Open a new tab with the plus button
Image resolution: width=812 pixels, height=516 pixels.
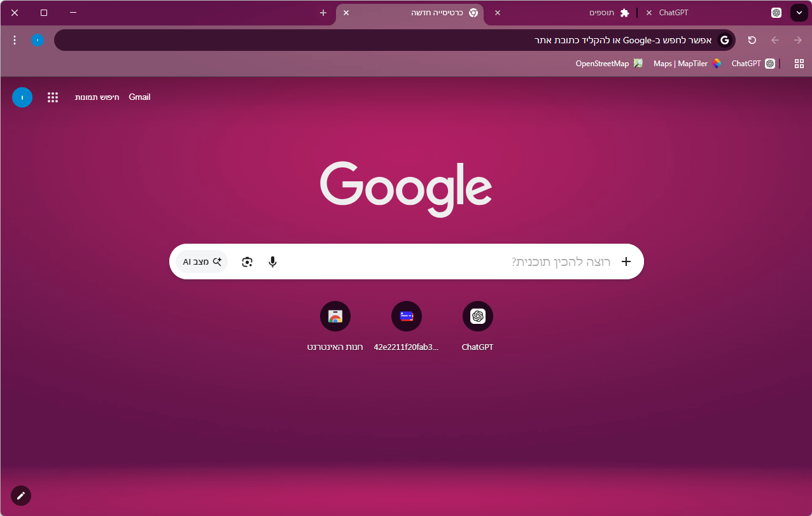tap(323, 13)
